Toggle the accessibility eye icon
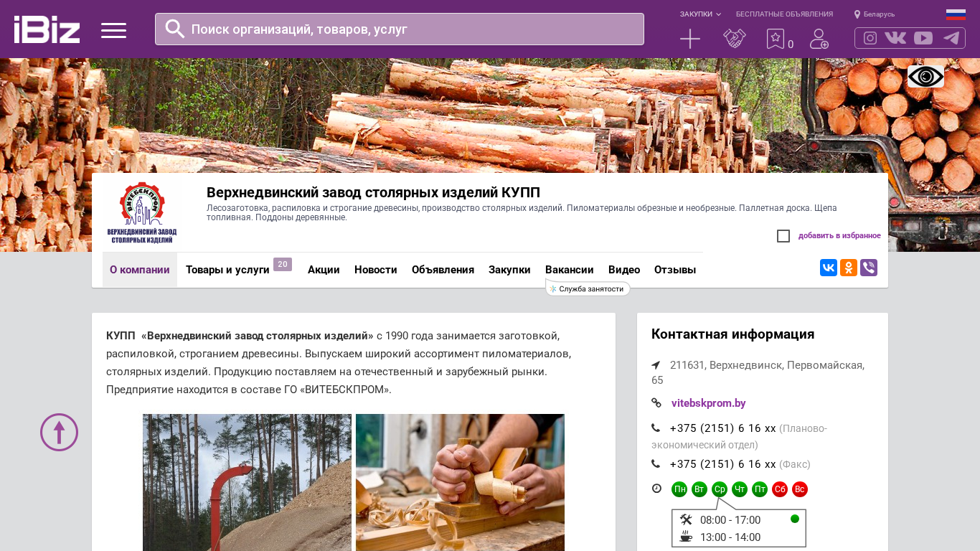 click(x=925, y=76)
